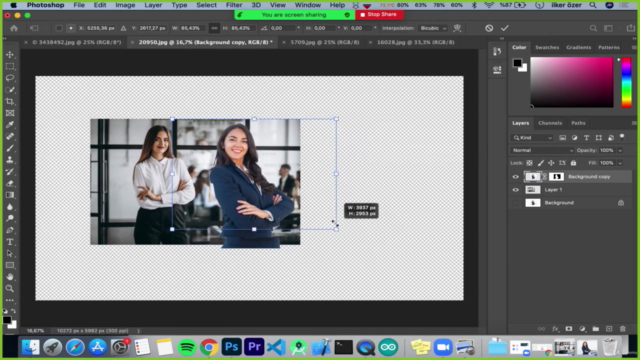Select the Move tool

[x=10, y=55]
